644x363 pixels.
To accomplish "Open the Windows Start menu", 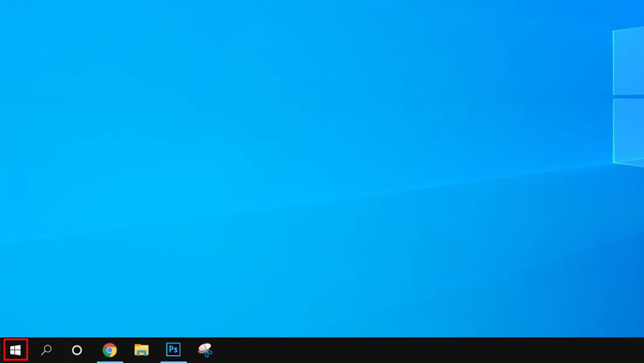I will [x=16, y=350].
